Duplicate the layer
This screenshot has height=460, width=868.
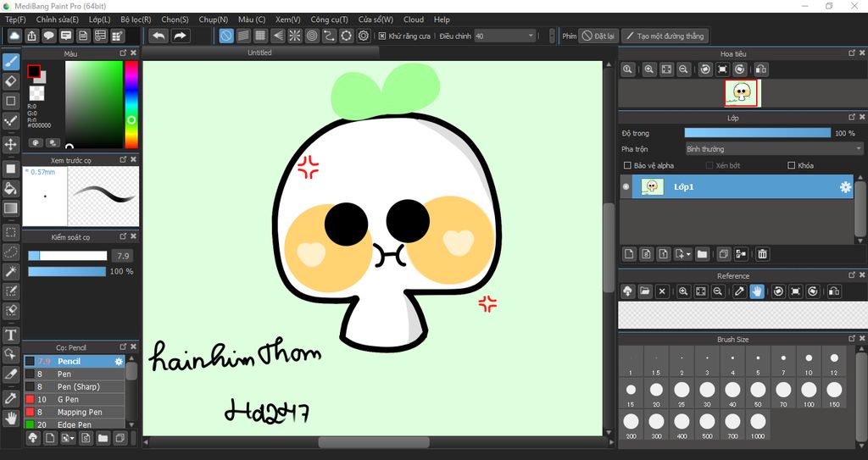pyautogui.click(x=723, y=254)
